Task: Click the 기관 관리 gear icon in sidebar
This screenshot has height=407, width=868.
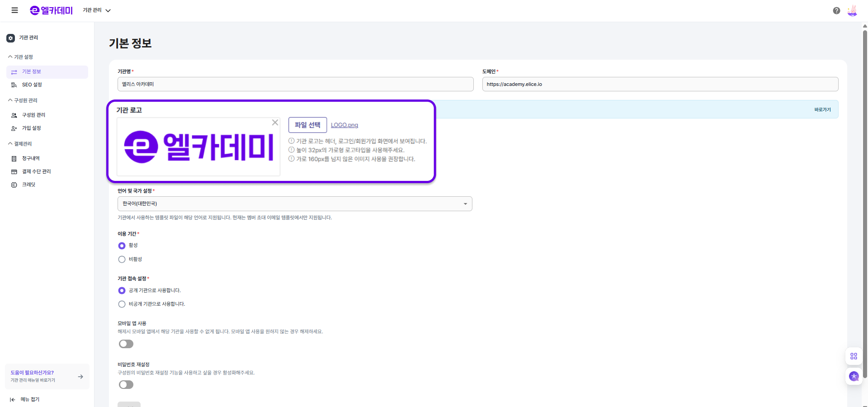Action: tap(11, 38)
